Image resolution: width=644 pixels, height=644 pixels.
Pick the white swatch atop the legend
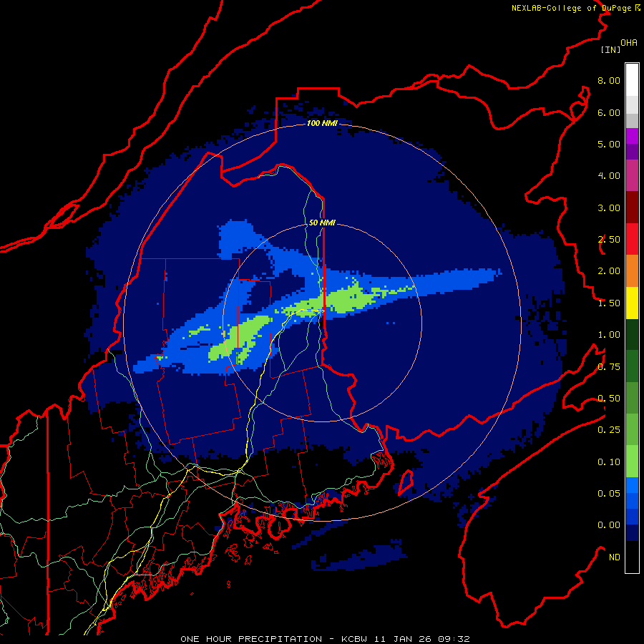632,80
